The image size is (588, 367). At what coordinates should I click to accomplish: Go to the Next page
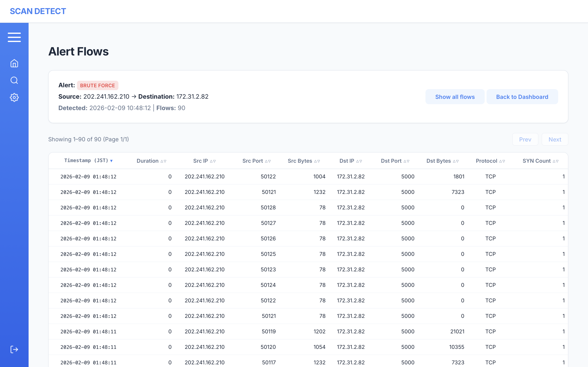pyautogui.click(x=555, y=139)
